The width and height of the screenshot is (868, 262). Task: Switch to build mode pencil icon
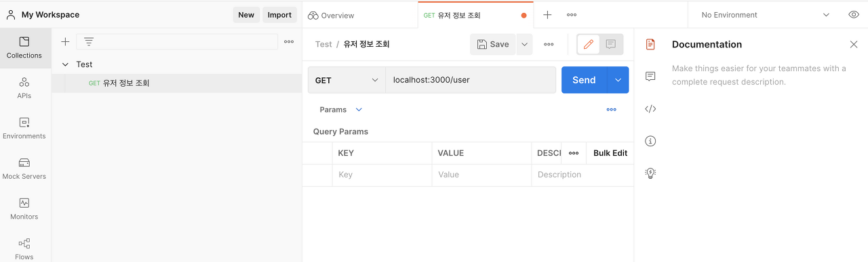(x=589, y=44)
